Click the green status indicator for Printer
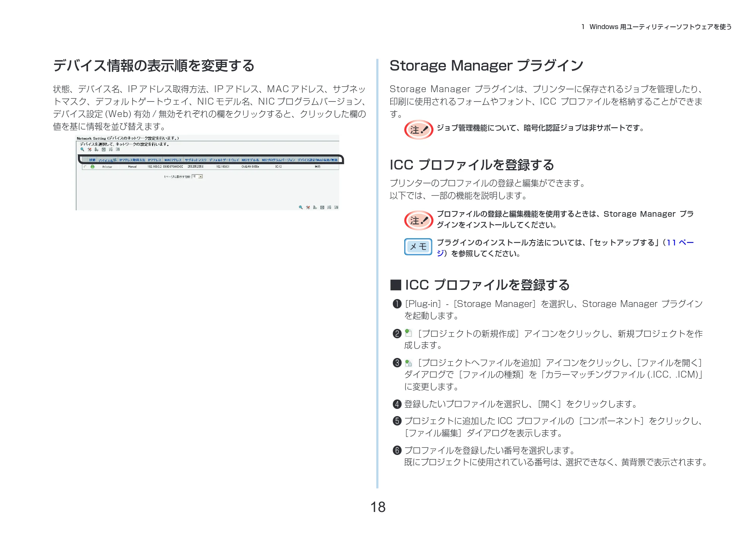 click(93, 167)
